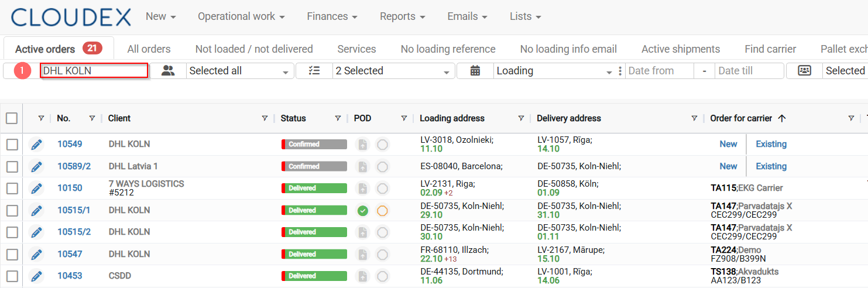
Task: Open order number 10453 link
Action: pos(70,276)
